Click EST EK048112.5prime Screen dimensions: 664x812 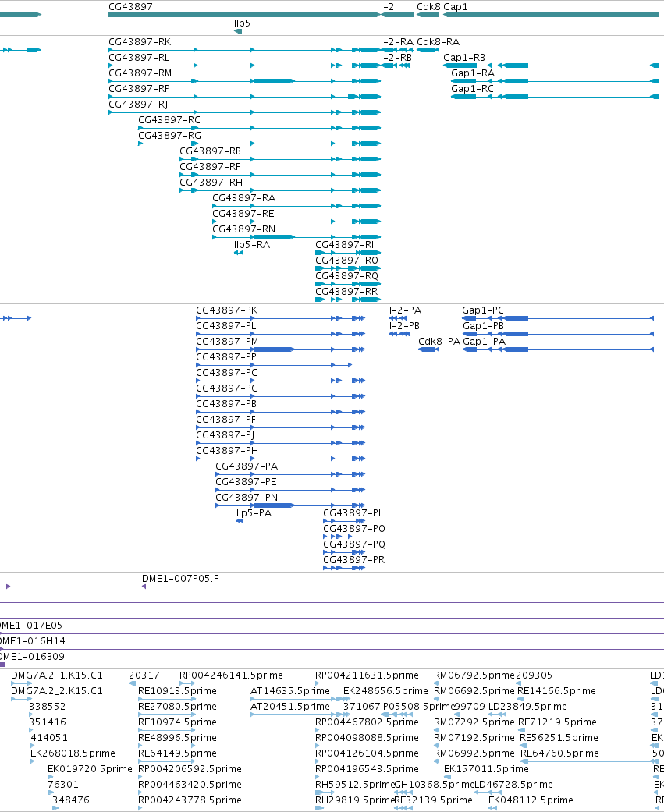click(x=531, y=800)
